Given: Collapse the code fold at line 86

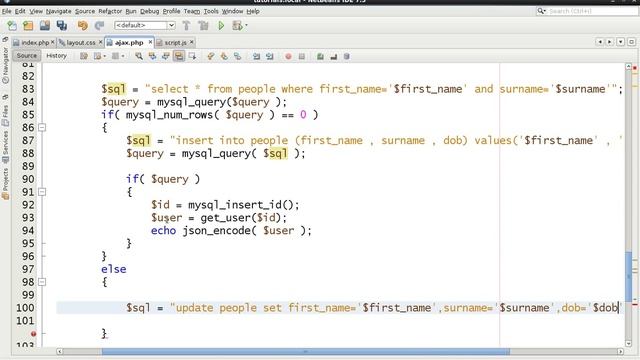Looking at the screenshot, I should [42, 128].
